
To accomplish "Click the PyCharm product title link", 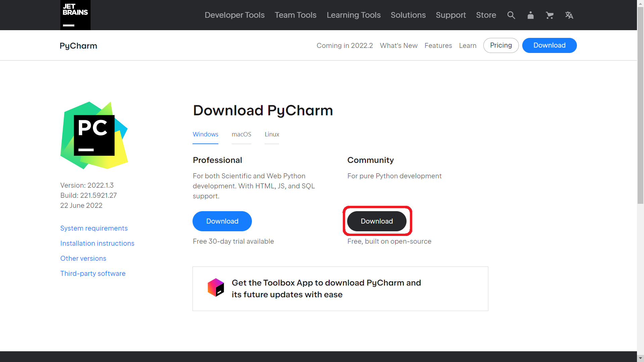I will (x=78, y=46).
